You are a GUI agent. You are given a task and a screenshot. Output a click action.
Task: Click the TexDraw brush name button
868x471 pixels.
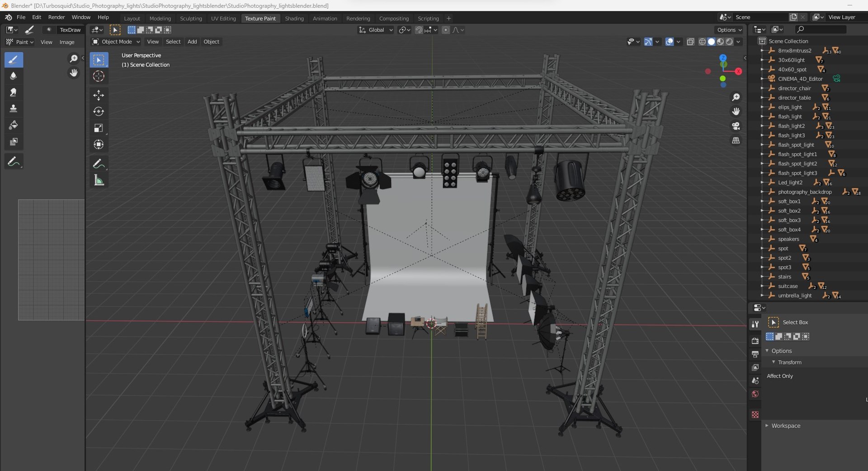coord(70,30)
